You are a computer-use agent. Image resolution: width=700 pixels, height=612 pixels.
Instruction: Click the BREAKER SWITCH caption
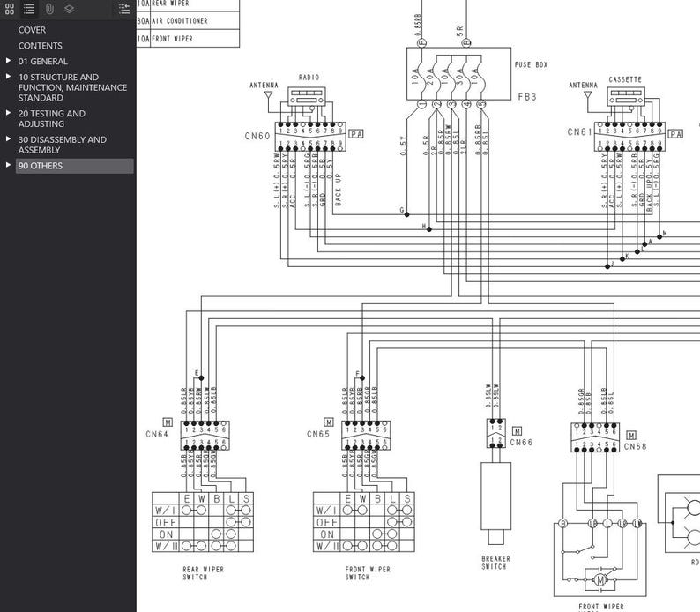coord(495,563)
